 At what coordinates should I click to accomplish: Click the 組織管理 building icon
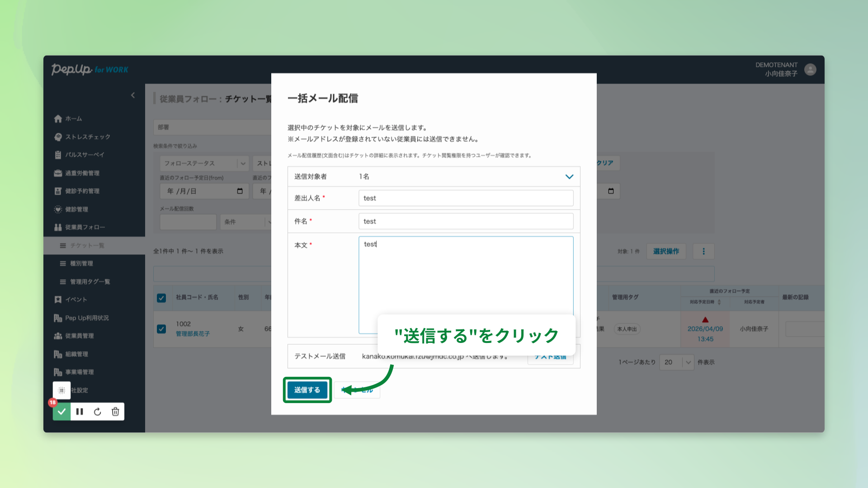click(58, 354)
